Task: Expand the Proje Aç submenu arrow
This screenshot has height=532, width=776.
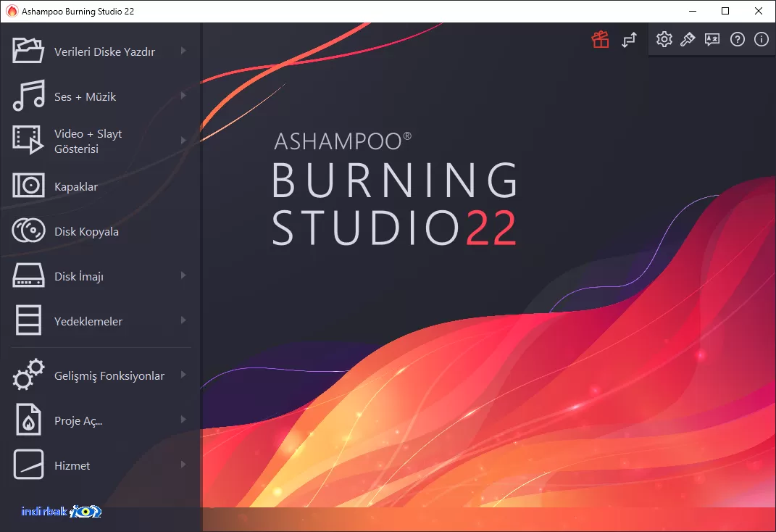Action: pos(183,420)
